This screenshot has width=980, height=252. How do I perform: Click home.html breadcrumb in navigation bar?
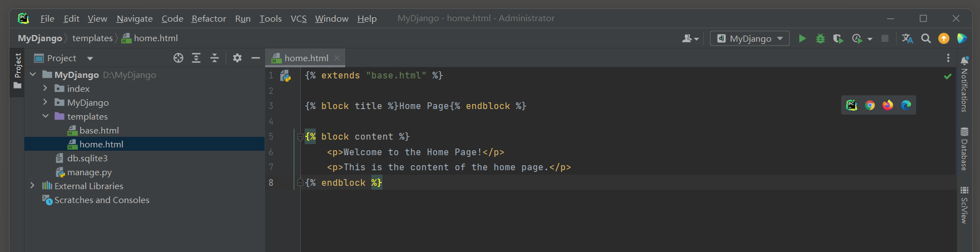coord(150,38)
